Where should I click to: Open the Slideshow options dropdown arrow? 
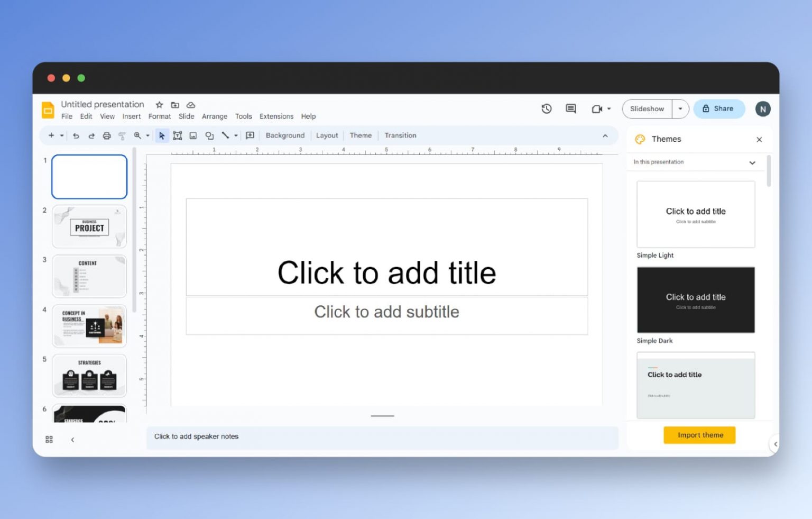tap(681, 108)
